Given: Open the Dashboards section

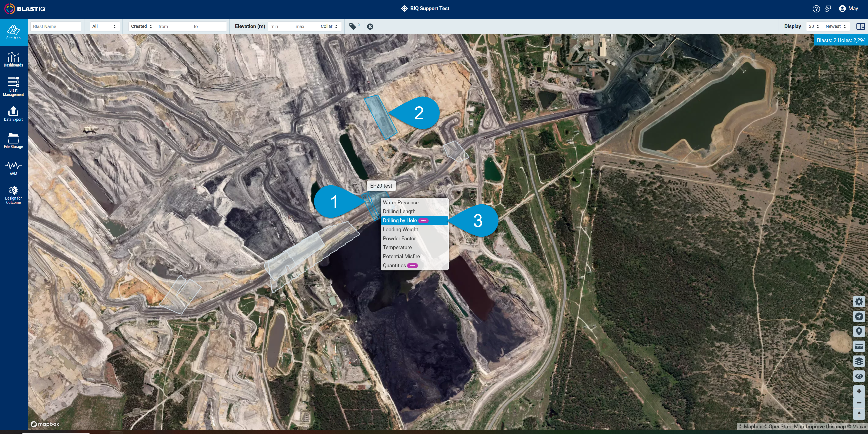Looking at the screenshot, I should point(14,60).
